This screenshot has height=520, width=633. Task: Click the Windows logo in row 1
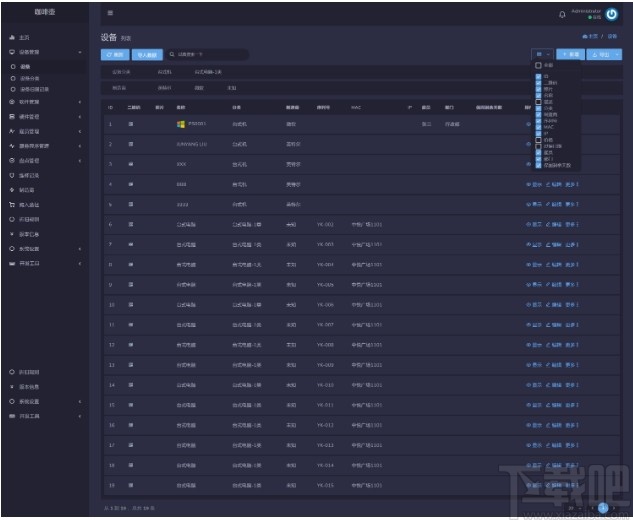(181, 124)
